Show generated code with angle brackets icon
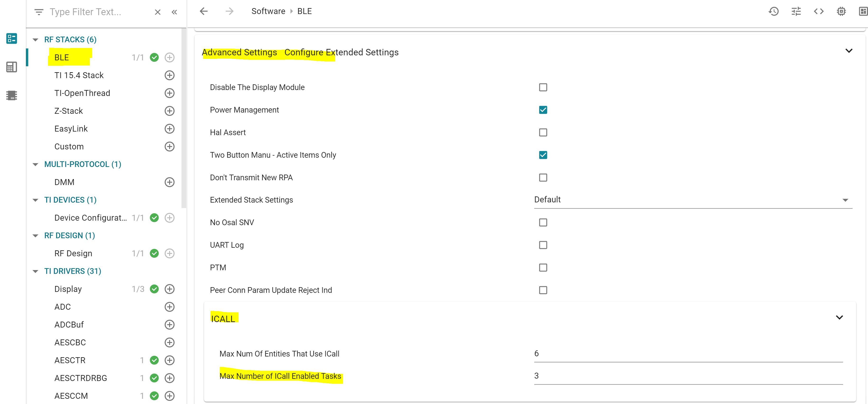This screenshot has height=404, width=868. (x=818, y=11)
